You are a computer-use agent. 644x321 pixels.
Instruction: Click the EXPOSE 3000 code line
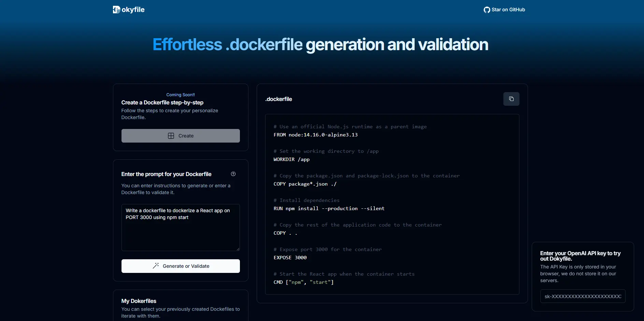290,258
